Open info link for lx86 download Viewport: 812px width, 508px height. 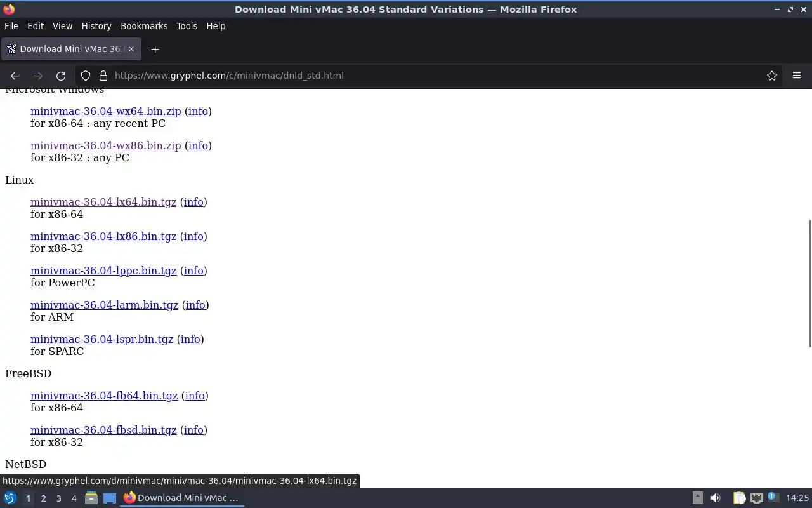click(x=193, y=236)
